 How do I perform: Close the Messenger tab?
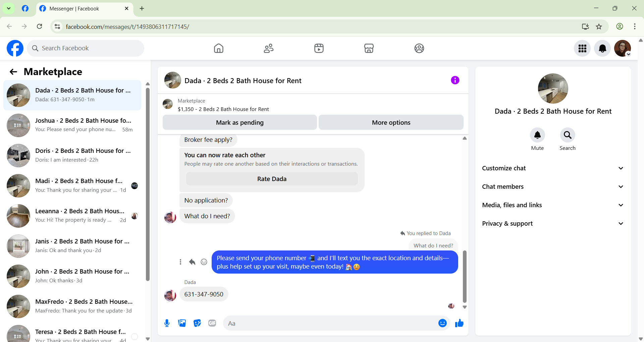pyautogui.click(x=126, y=8)
